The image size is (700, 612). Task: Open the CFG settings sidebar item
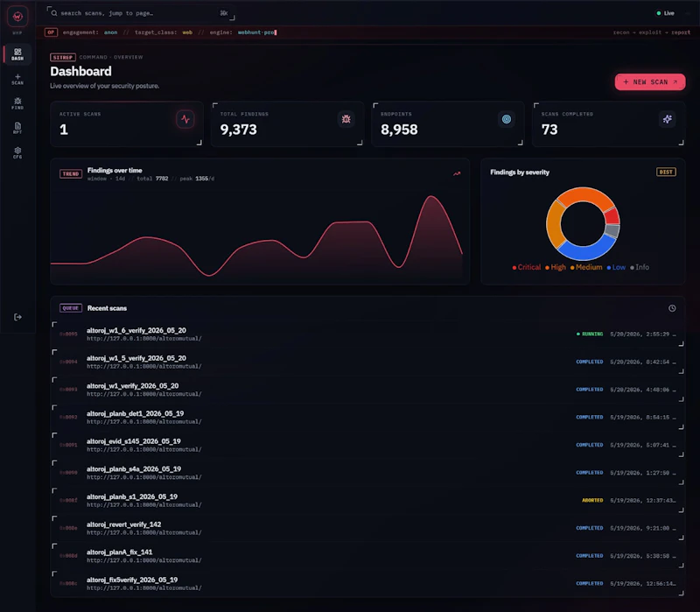point(17,152)
